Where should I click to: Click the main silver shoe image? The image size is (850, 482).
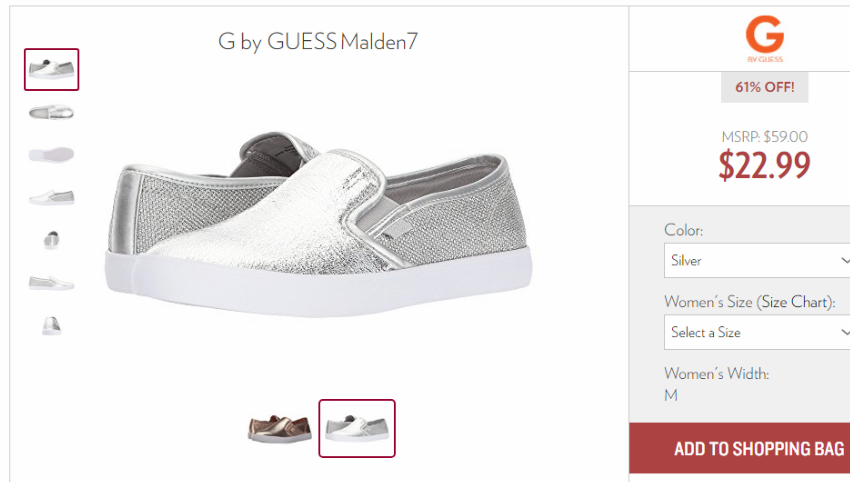[x=319, y=223]
